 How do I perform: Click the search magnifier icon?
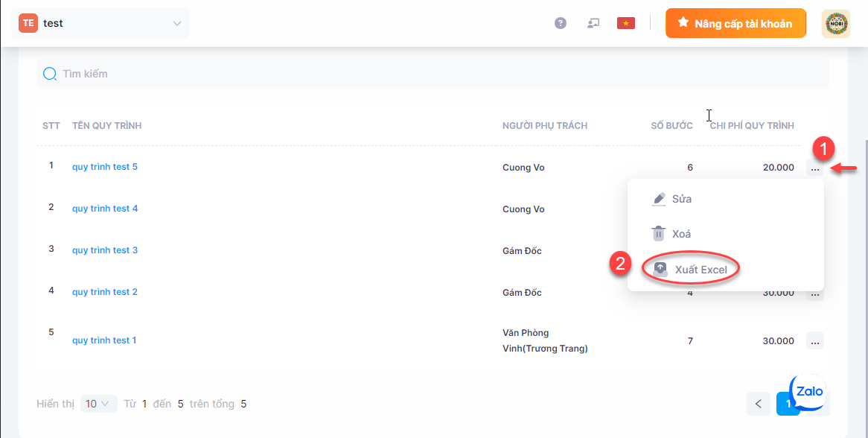tap(50, 74)
